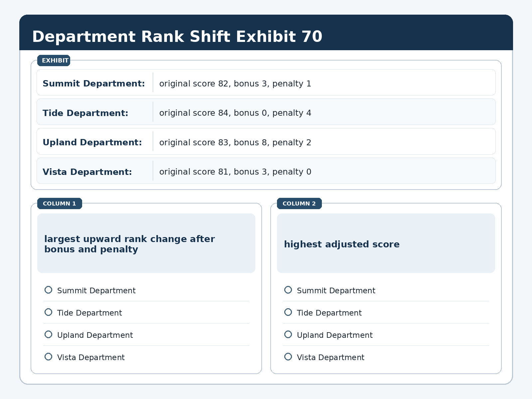Viewport: 532px width, 399px height.
Task: Select Summit Department in Column 1
Action: coord(49,290)
